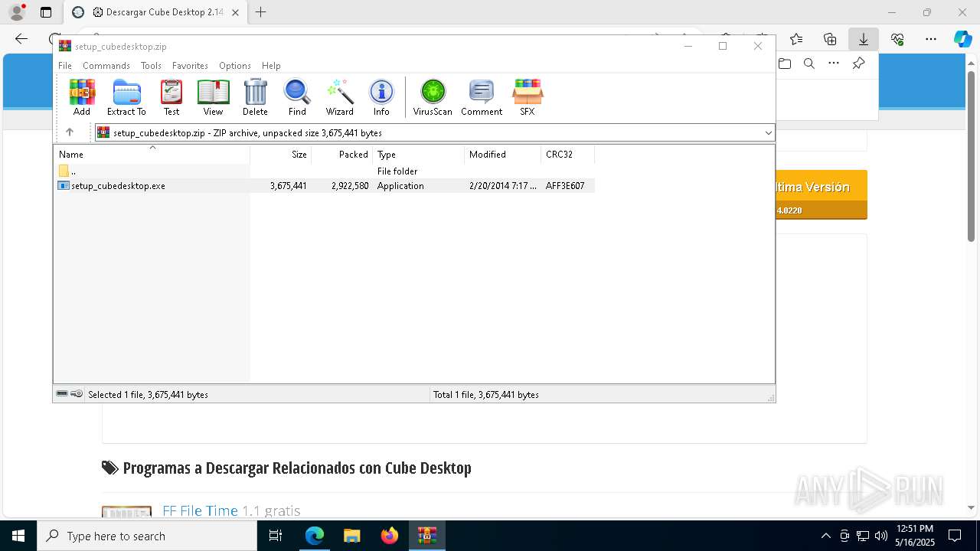Open the notification center

(955, 536)
